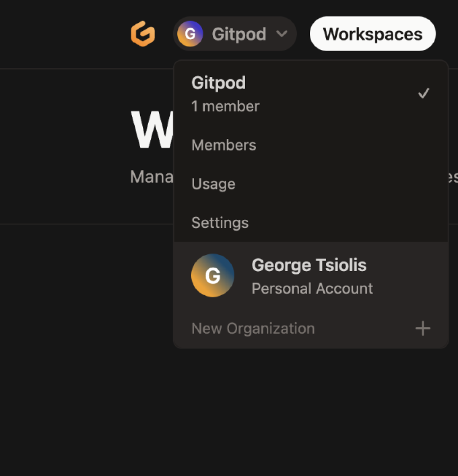Viewport: 458px width, 476px height.
Task: Collapse the organization switcher chevron
Action: point(283,34)
